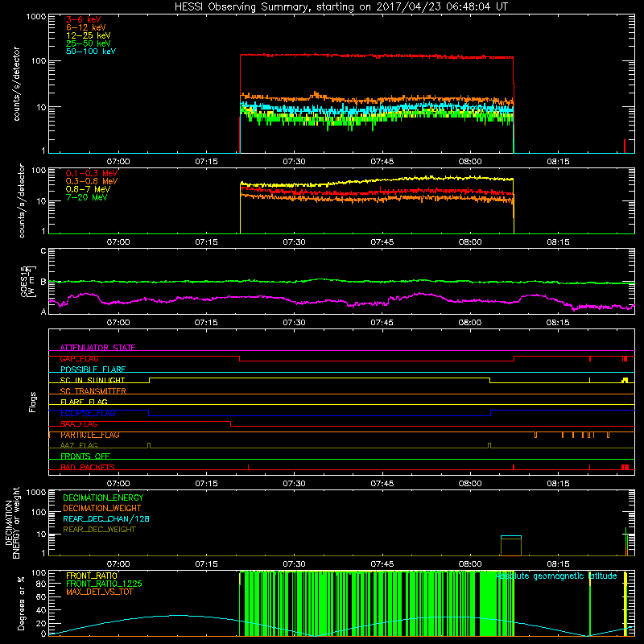Click the DECIMATION_ENERGY legend label
The width and height of the screenshot is (644, 644).
[103, 497]
